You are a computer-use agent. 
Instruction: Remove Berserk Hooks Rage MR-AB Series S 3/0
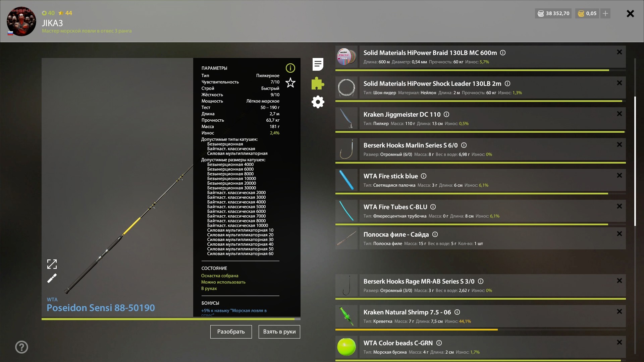619,281
